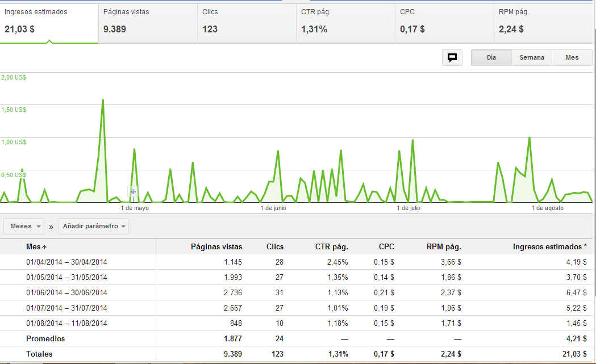Click the 1.145 page views cell

232,262
